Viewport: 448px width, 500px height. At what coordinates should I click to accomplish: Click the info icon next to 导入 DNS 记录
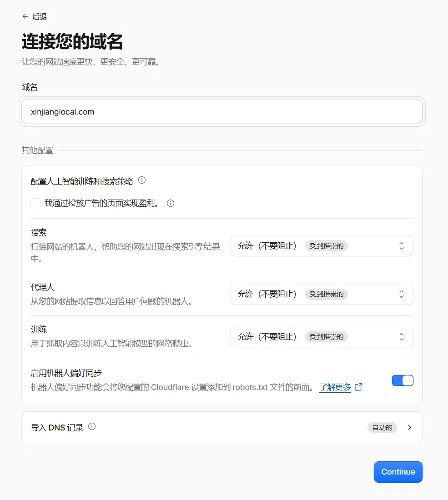92,426
